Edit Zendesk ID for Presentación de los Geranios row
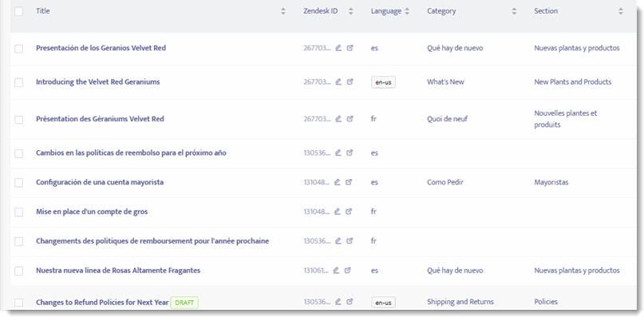Screen dimensions: 644x317 pos(338,48)
